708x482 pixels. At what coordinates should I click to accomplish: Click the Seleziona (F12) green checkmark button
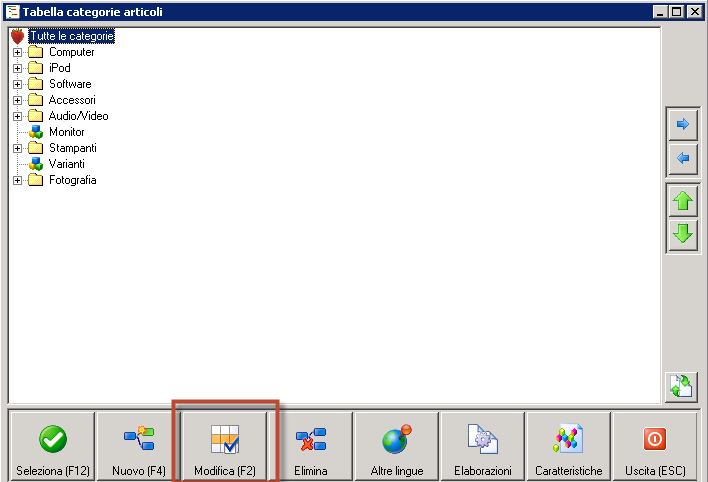53,446
